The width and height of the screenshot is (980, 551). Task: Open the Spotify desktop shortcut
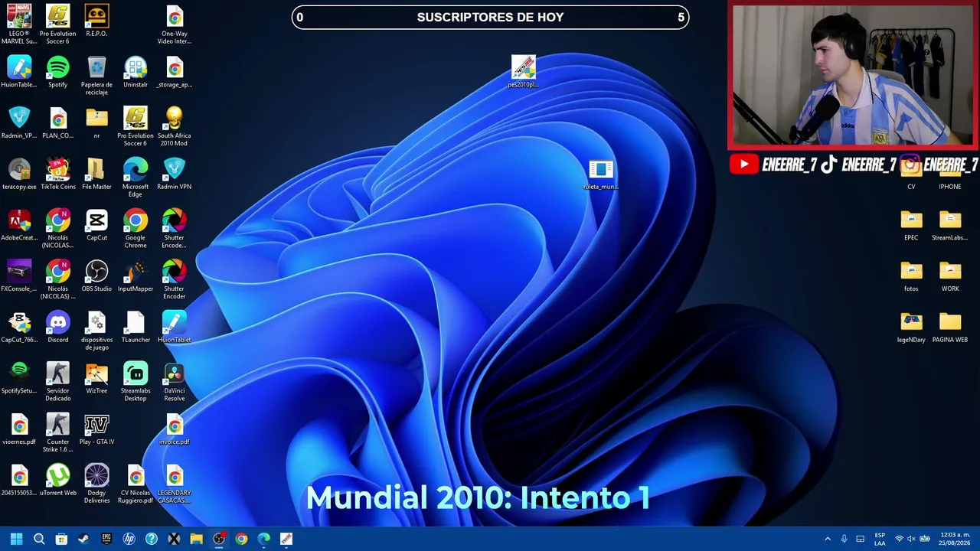[57, 72]
